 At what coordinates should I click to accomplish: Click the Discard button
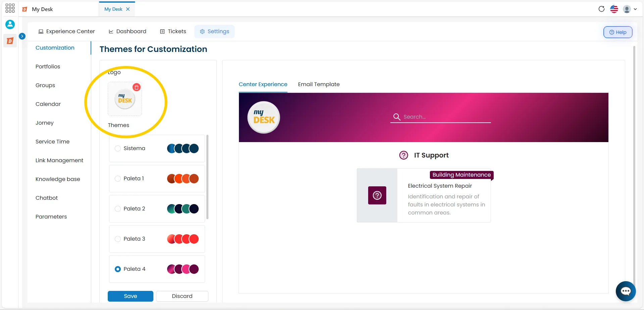(x=182, y=296)
